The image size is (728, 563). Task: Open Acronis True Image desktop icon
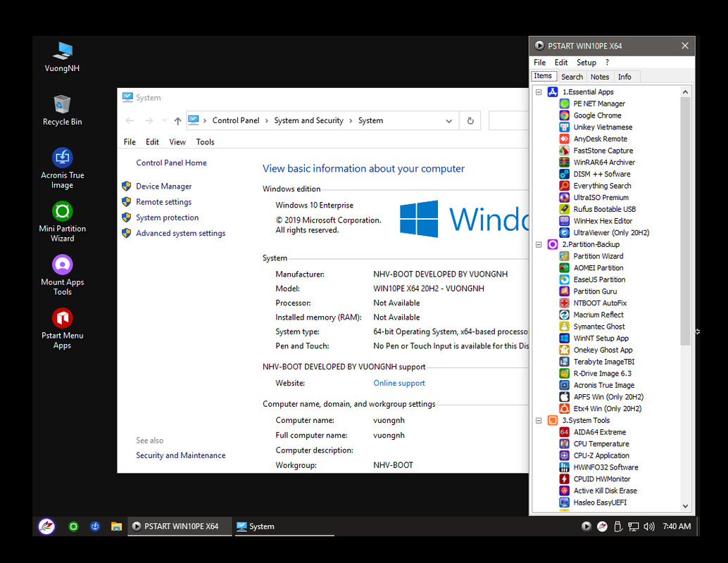(x=62, y=168)
